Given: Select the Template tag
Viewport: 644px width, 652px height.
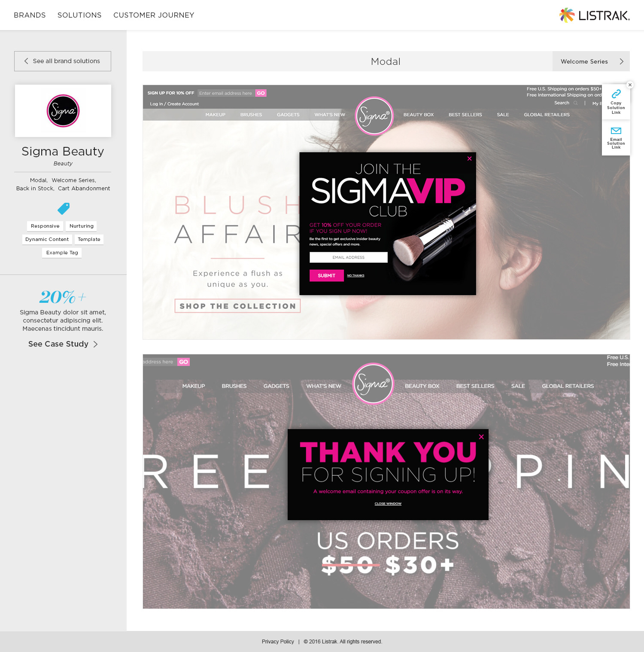Looking at the screenshot, I should pyautogui.click(x=89, y=239).
